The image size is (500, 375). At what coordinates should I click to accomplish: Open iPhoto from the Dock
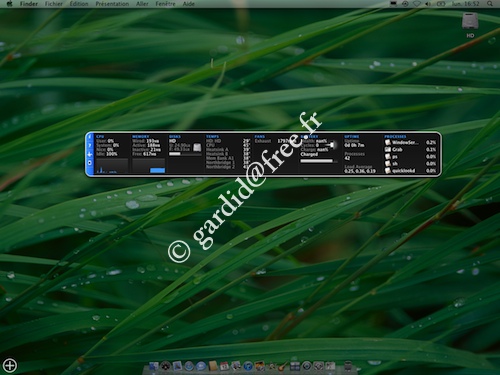tap(260, 366)
